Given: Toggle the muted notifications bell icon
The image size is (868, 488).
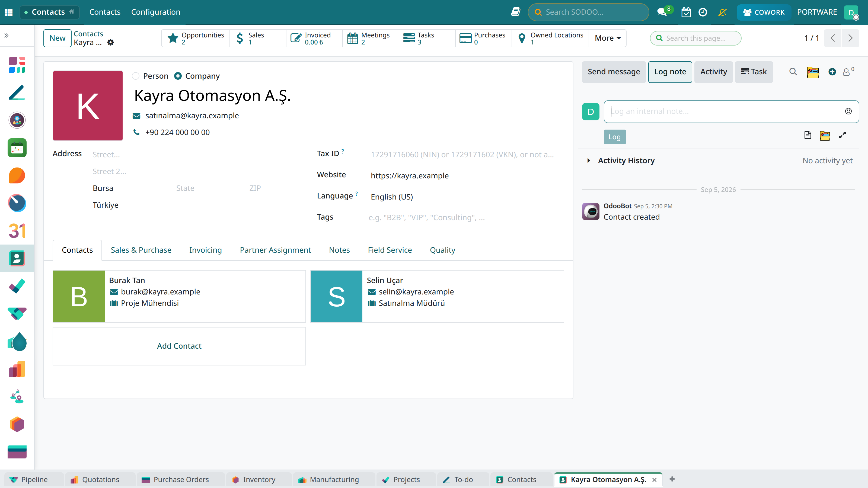Looking at the screenshot, I should point(722,12).
